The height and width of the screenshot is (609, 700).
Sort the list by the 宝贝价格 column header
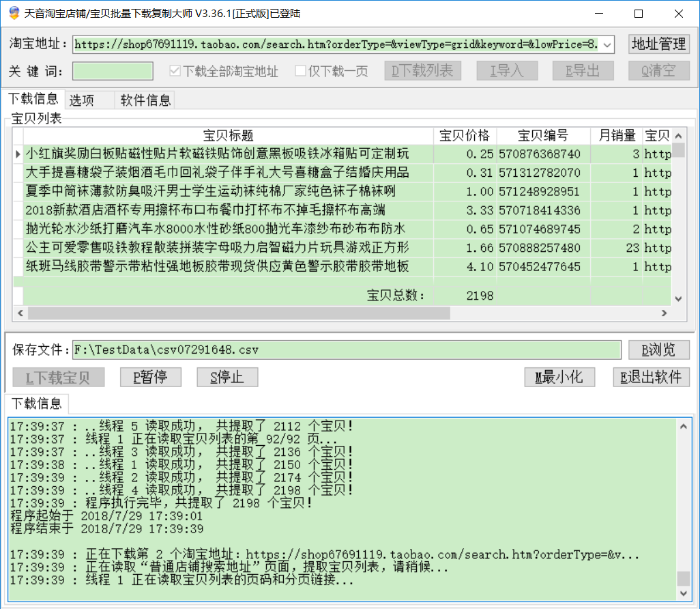pyautogui.click(x=465, y=135)
